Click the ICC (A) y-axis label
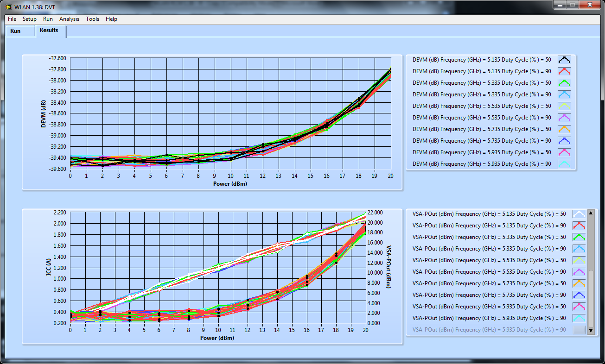This screenshot has width=605, height=364. pyautogui.click(x=49, y=268)
